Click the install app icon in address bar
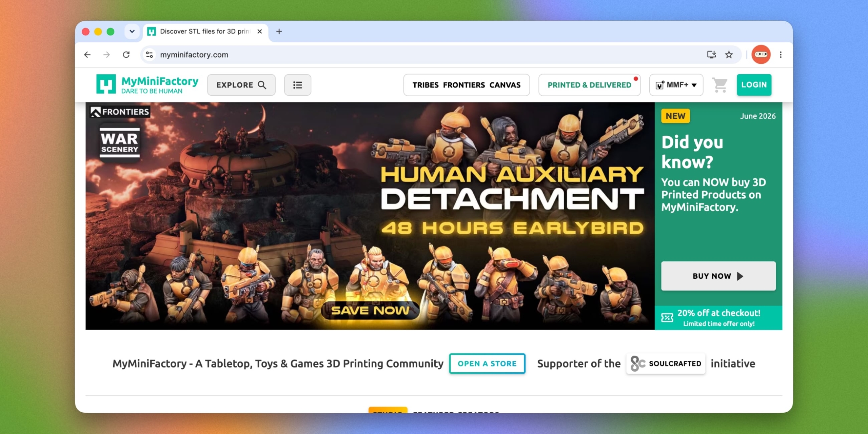This screenshot has width=868, height=434. tap(711, 55)
